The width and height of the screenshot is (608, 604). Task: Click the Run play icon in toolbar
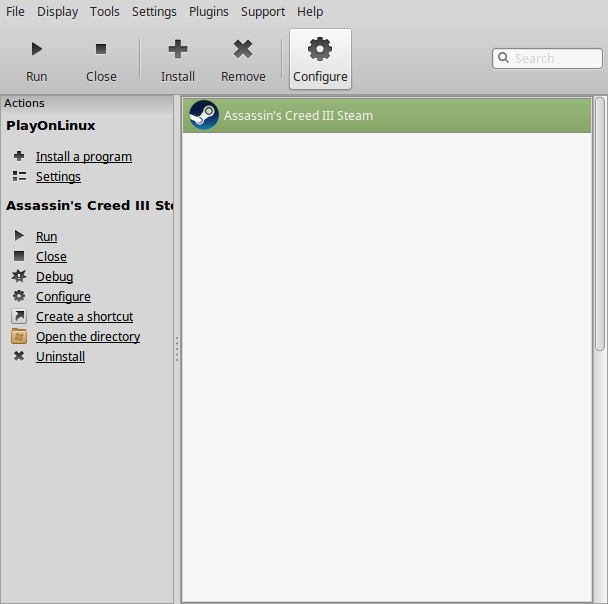click(x=37, y=49)
